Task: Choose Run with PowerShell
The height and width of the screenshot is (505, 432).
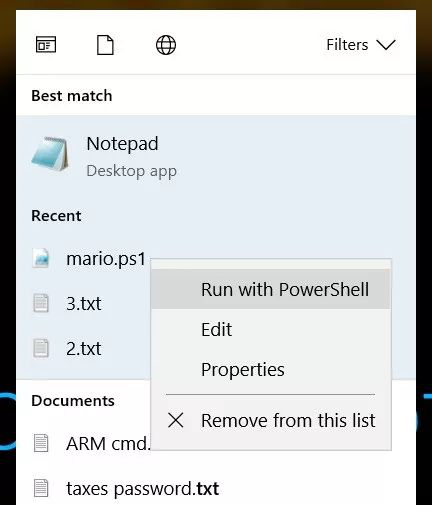Action: pyautogui.click(x=271, y=289)
